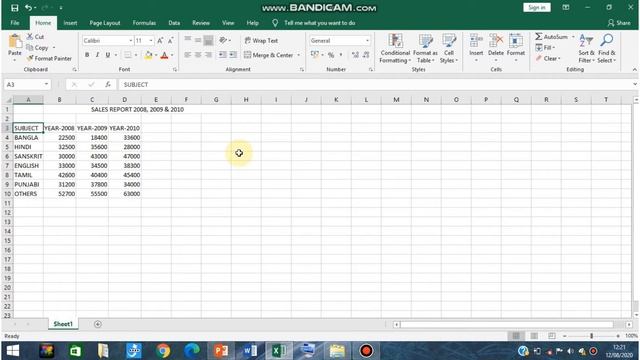Apply the red font color A

tap(164, 55)
